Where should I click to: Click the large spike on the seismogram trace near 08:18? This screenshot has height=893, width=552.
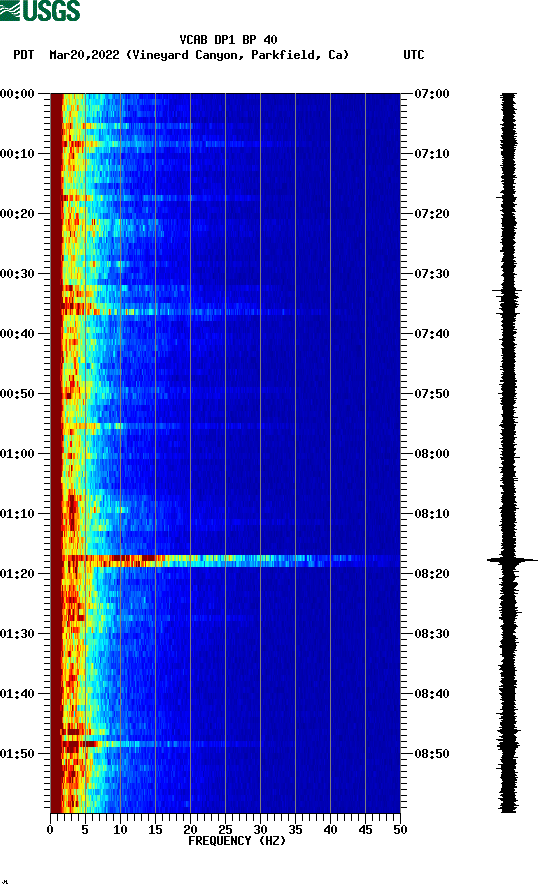(x=512, y=560)
